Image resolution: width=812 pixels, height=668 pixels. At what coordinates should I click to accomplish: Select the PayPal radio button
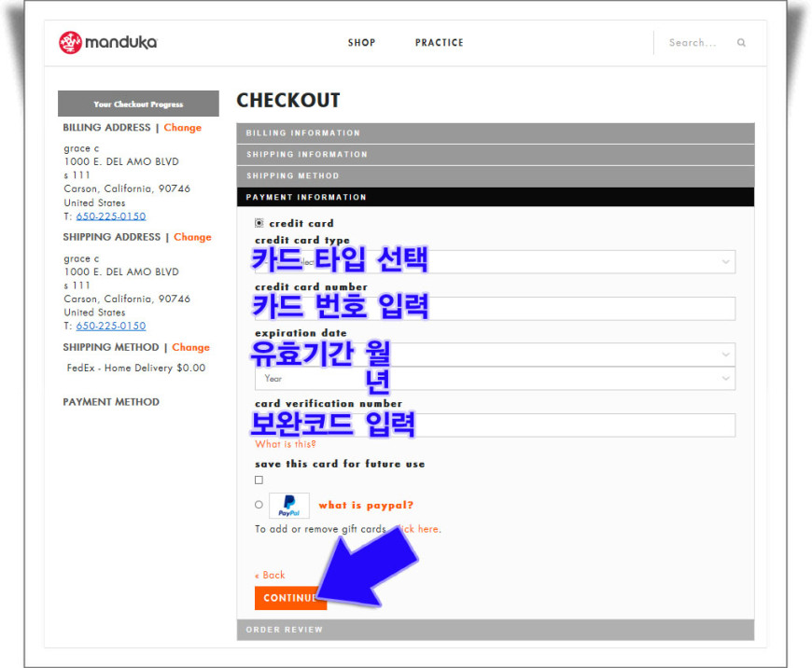click(x=259, y=505)
